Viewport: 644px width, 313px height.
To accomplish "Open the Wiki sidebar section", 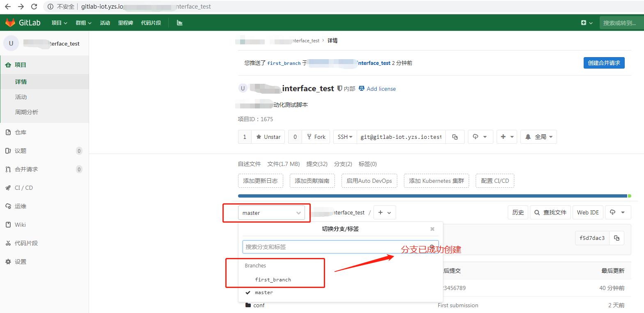I will pyautogui.click(x=20, y=225).
